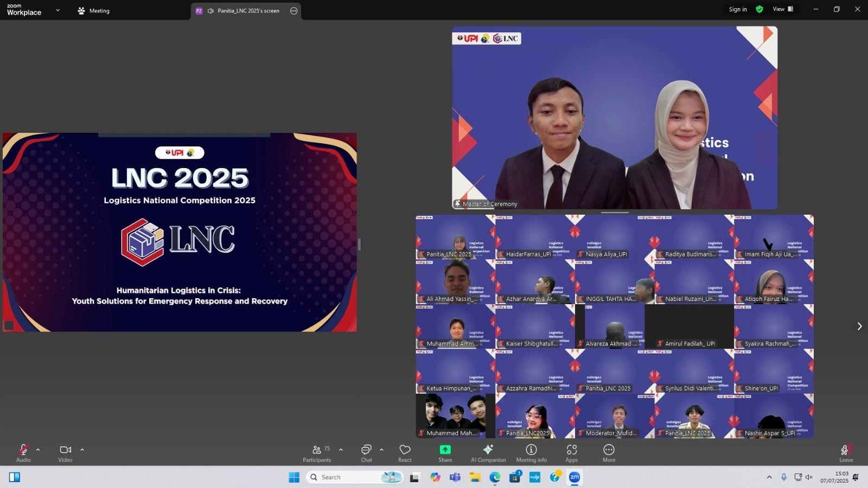Select Muhammad Mah participant tile with three people
The width and height of the screenshot is (868, 488).
coord(455,416)
